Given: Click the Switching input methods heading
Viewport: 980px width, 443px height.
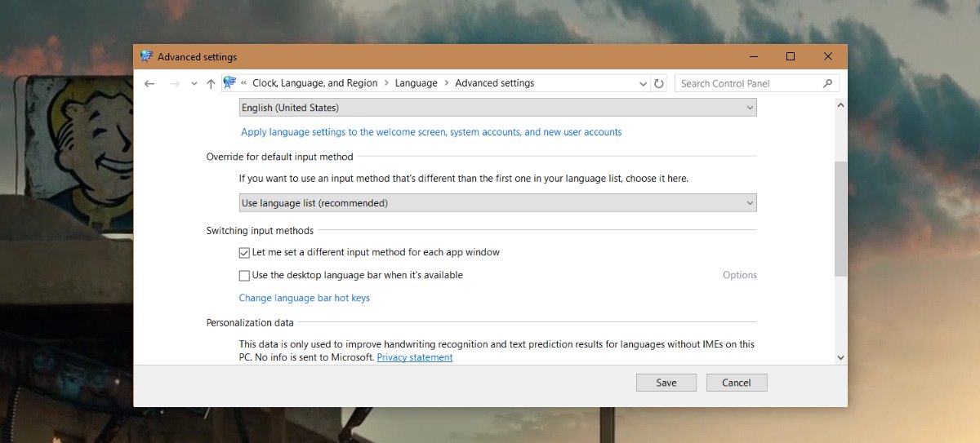Looking at the screenshot, I should [x=260, y=231].
